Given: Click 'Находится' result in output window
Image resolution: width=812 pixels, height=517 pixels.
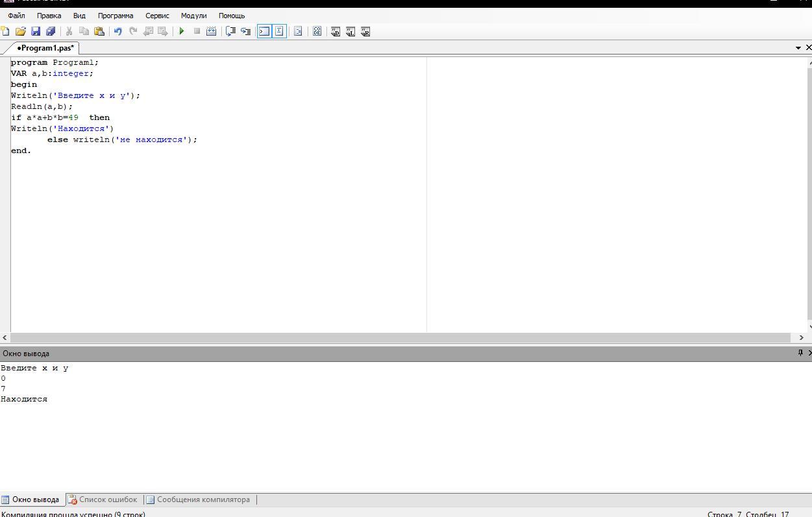Looking at the screenshot, I should point(24,399).
